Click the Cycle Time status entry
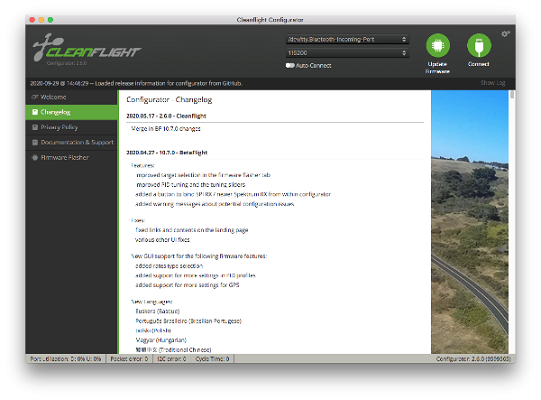The height and width of the screenshot is (400, 541). (212, 359)
